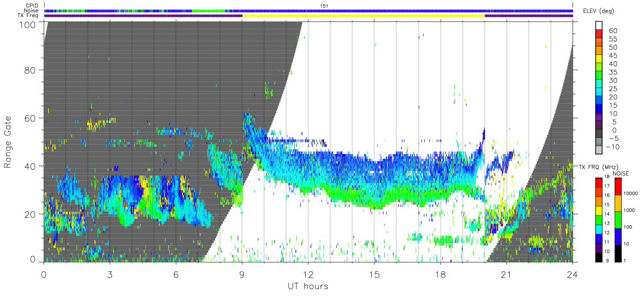The image size is (644, 297).
Task: Click the -10 label on the ELEV colorbar
Action: 614,146
